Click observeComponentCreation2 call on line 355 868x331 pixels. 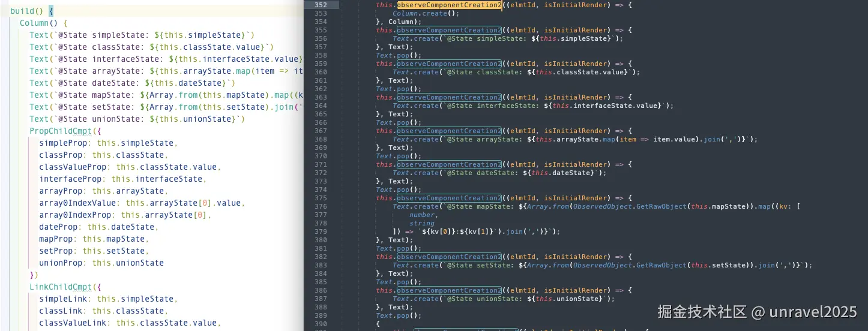pos(449,30)
